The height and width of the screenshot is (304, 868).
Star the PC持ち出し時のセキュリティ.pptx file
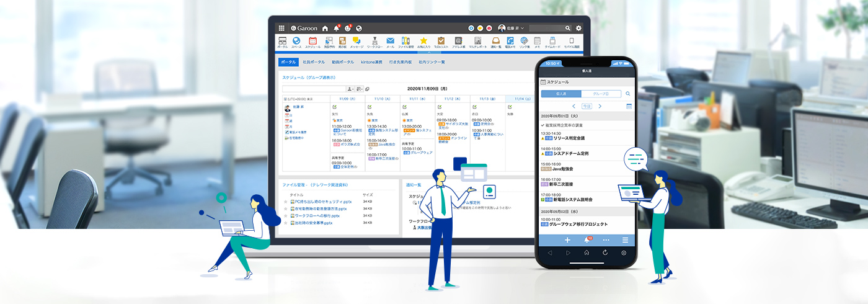tap(285, 202)
